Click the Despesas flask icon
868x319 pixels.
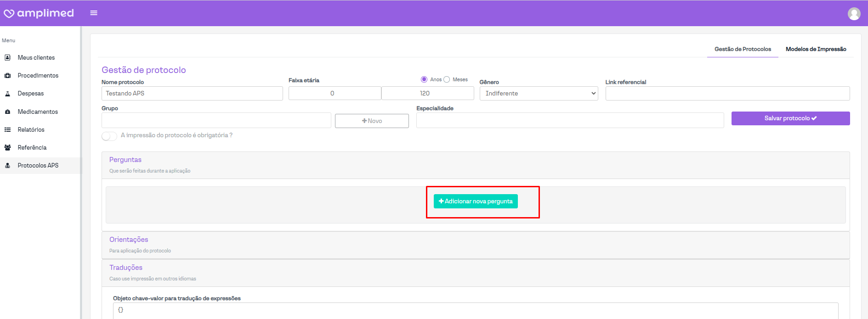click(x=7, y=93)
